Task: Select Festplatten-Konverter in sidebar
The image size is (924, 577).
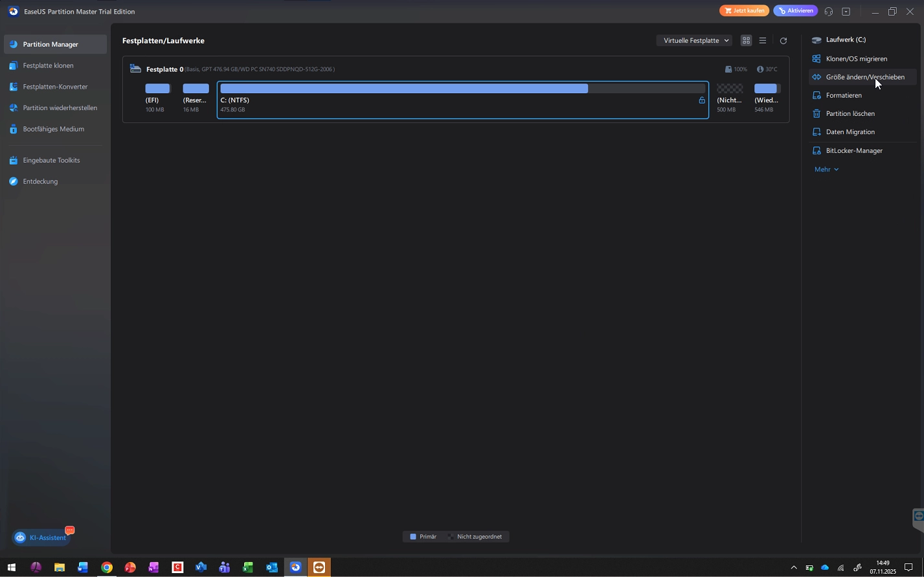Action: [55, 87]
